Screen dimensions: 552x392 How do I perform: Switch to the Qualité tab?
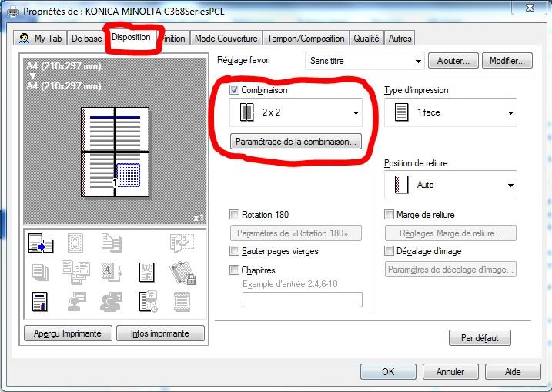coord(366,38)
